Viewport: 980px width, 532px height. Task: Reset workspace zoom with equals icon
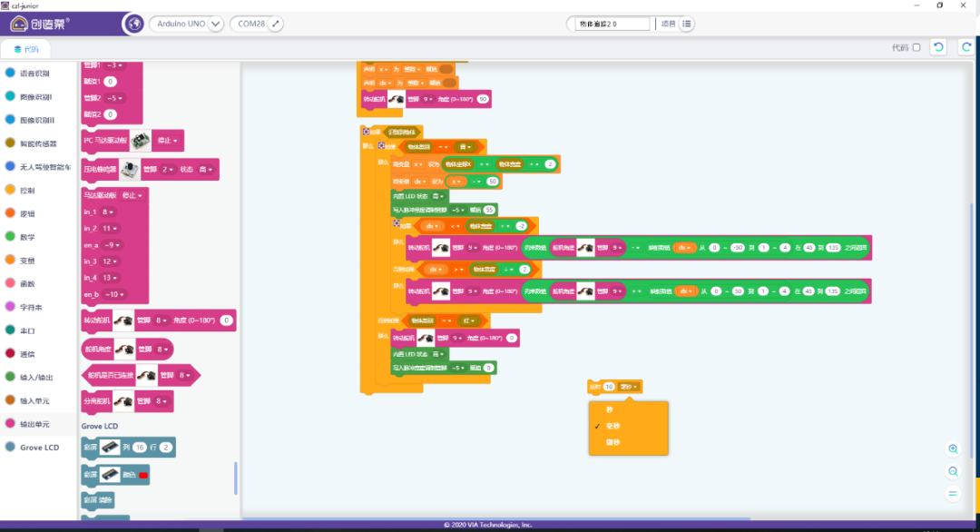[953, 493]
